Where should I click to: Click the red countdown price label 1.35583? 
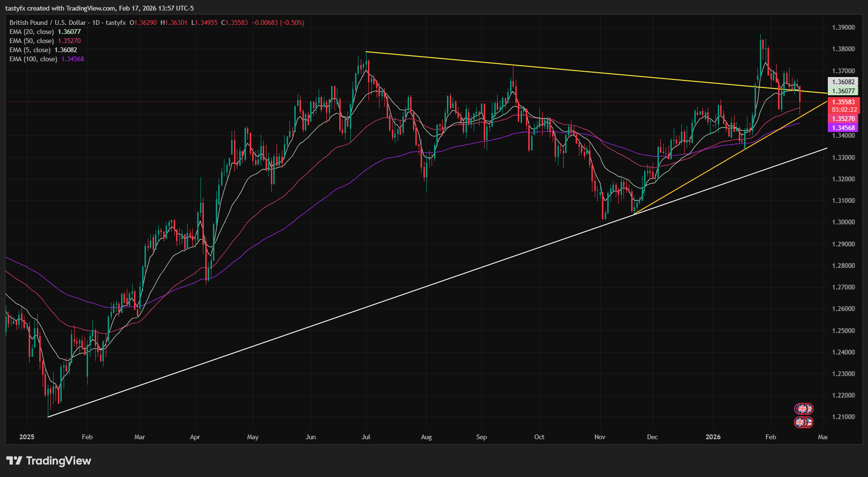coord(844,105)
